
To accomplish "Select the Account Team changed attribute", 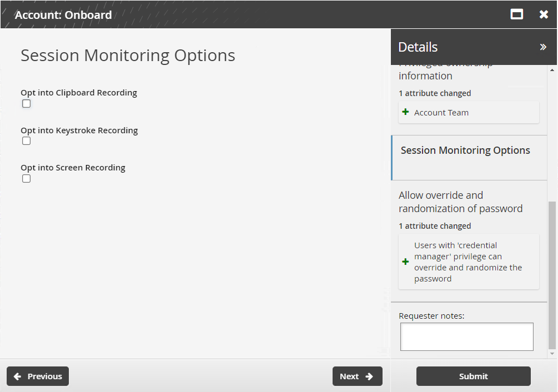I will pos(441,112).
